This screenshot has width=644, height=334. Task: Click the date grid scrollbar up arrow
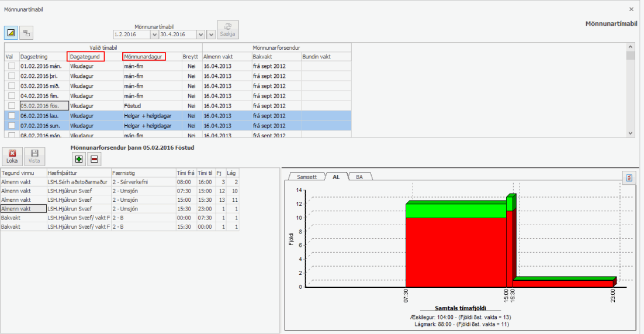[631, 46]
